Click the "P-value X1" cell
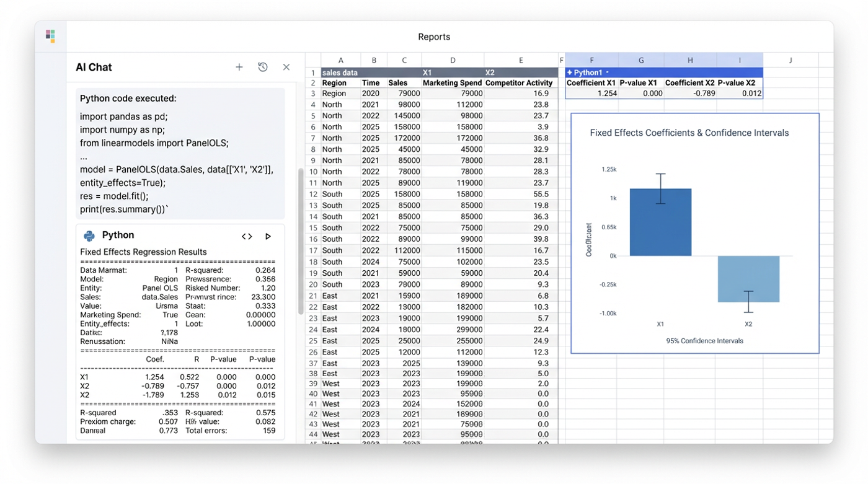This screenshot has width=868, height=484. click(641, 83)
